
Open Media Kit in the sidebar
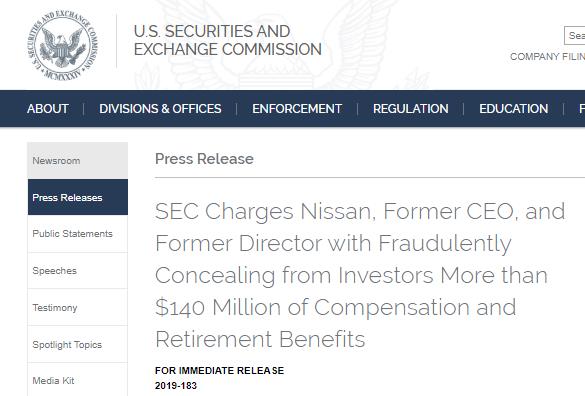tap(78, 380)
